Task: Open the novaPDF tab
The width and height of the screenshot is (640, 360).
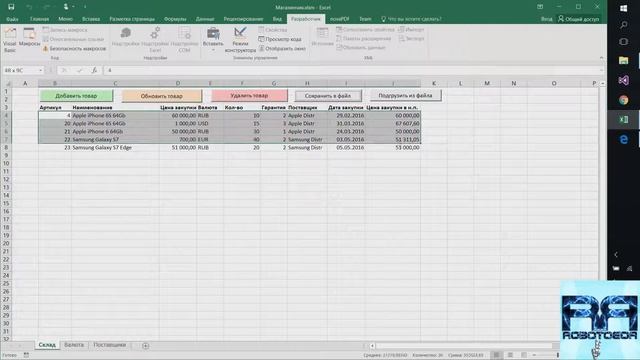Action: (x=340, y=19)
